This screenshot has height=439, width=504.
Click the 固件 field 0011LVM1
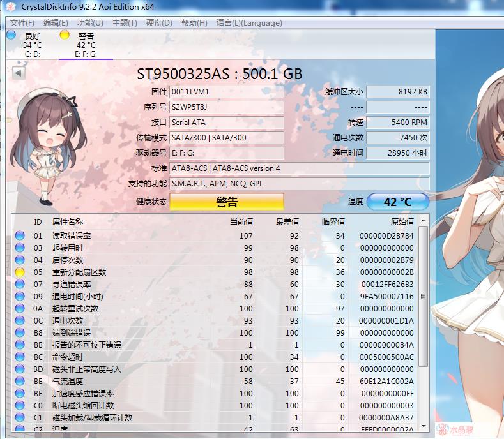coord(227,92)
